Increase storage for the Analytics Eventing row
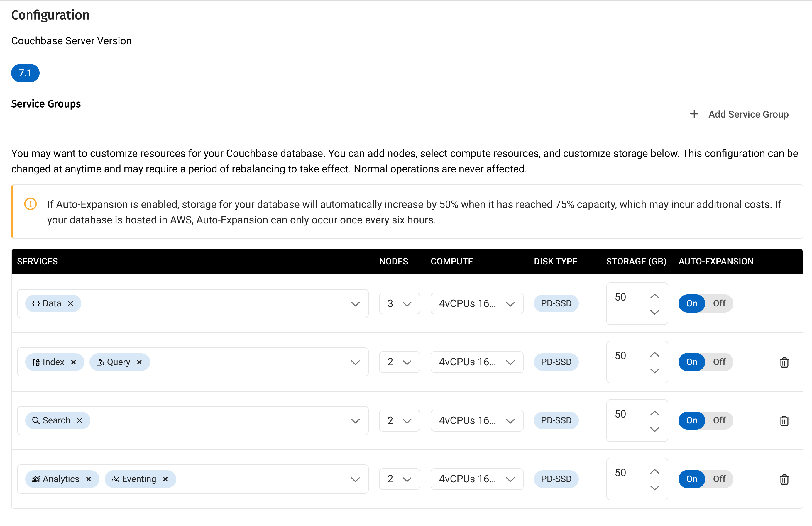Screen dimensions: 812x526 pyautogui.click(x=654, y=471)
